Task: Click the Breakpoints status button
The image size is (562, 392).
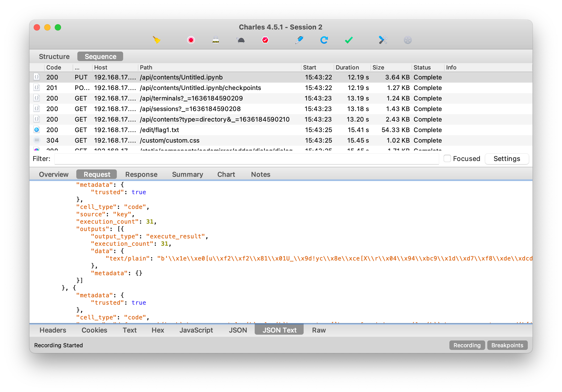Action: [x=507, y=345]
